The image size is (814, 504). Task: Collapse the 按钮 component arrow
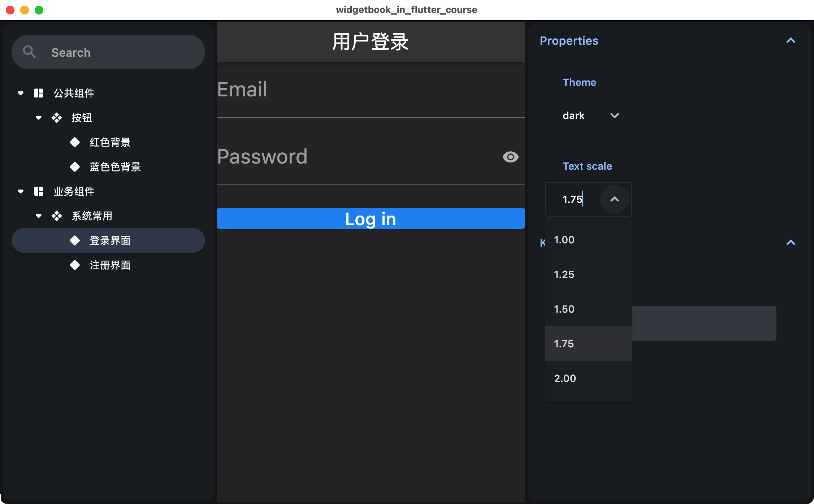[x=39, y=118]
